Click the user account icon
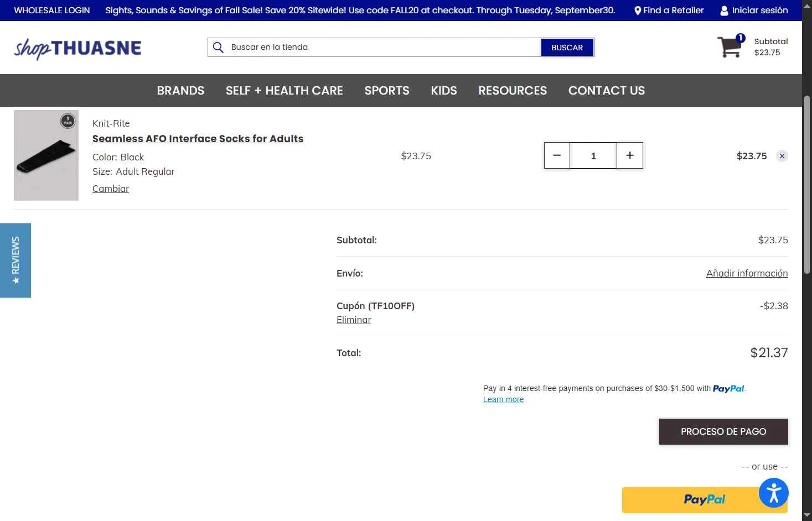812x521 pixels. click(724, 11)
